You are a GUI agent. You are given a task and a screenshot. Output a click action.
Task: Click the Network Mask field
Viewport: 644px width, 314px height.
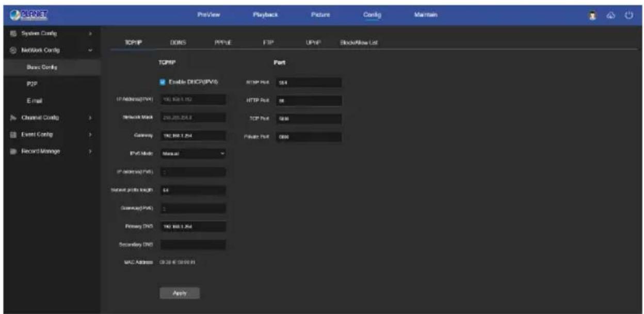pos(193,118)
